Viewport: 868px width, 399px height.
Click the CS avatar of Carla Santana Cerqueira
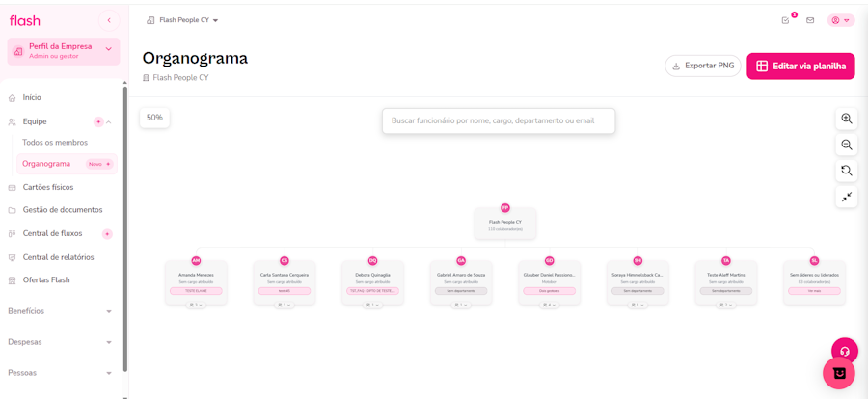pyautogui.click(x=284, y=260)
